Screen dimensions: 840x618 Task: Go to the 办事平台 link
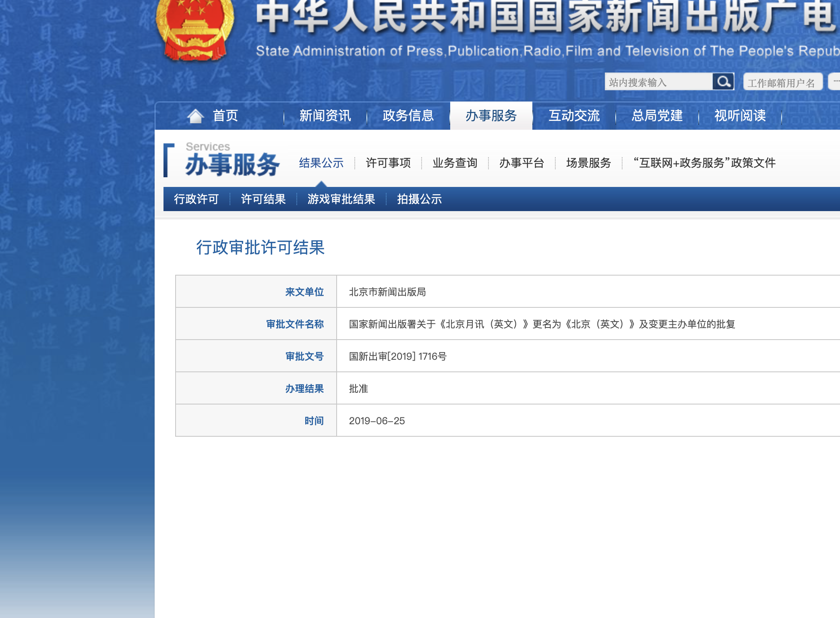coord(521,163)
